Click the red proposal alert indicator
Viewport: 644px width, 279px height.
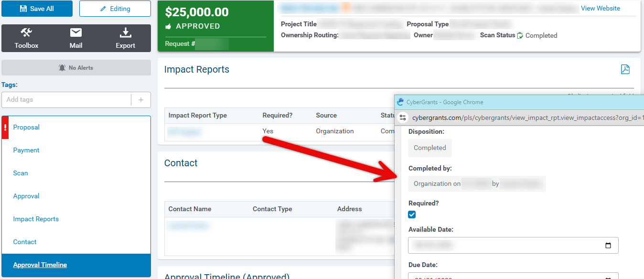(x=5, y=128)
